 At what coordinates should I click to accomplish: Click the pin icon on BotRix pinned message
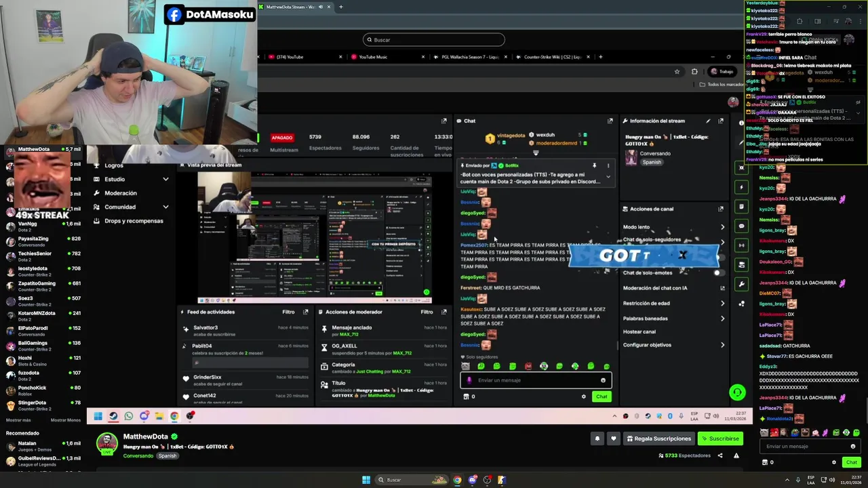594,165
